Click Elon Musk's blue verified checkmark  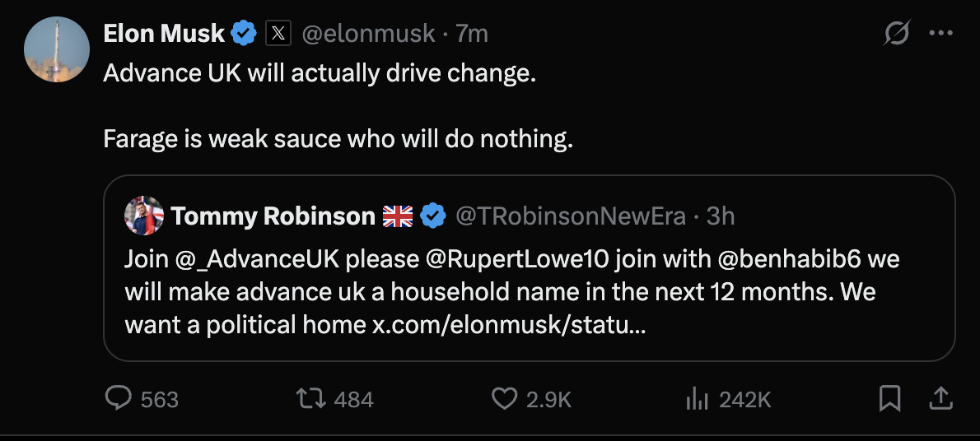[x=244, y=34]
